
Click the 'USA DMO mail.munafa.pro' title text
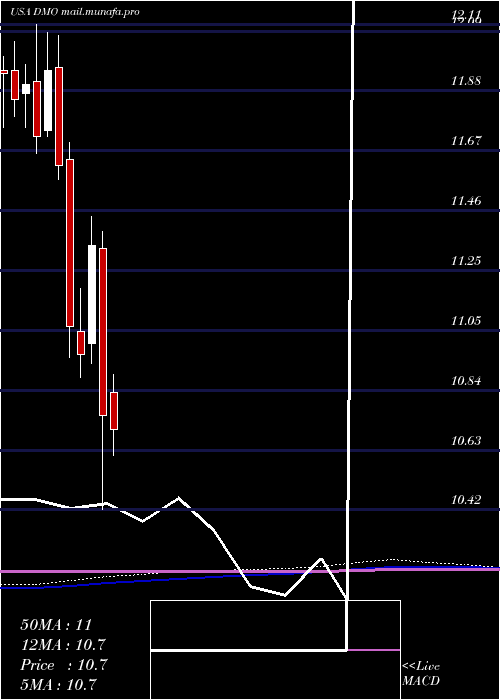[75, 12]
